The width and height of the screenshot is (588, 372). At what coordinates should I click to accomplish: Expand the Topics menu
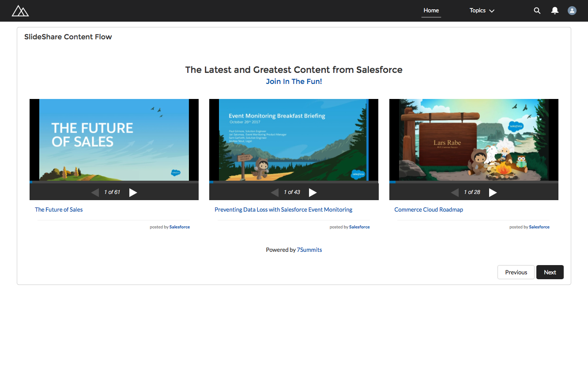tap(482, 11)
